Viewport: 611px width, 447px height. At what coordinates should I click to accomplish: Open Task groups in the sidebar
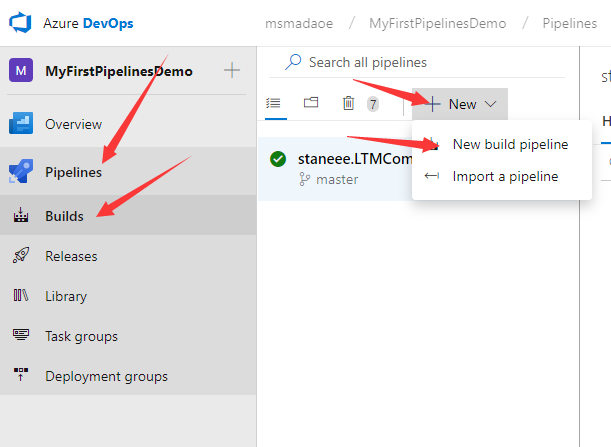click(x=128, y=336)
